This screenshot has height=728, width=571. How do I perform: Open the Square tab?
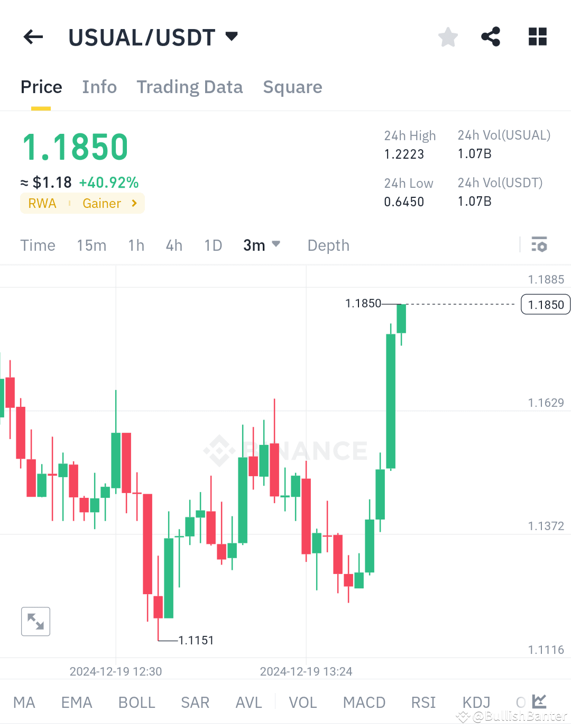(292, 87)
